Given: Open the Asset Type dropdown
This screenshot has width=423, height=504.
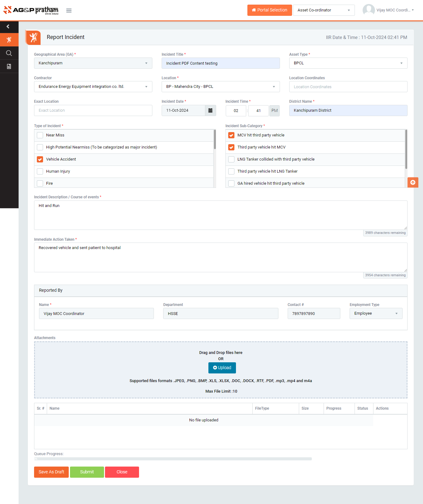Looking at the screenshot, I should (x=348, y=63).
